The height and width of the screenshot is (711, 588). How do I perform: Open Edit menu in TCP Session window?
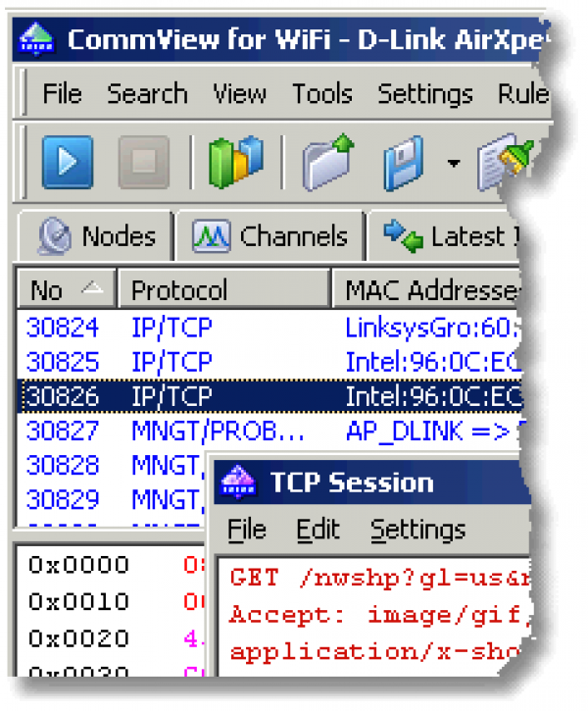[x=318, y=530]
